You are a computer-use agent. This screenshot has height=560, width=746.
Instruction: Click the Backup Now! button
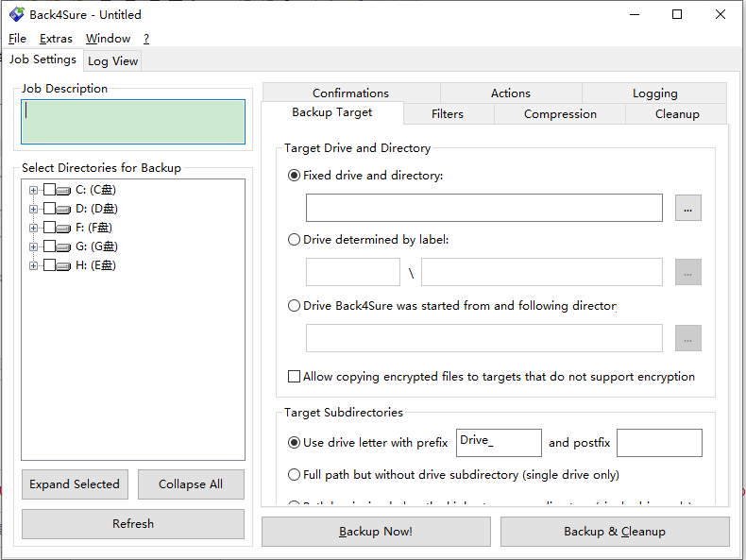(376, 532)
